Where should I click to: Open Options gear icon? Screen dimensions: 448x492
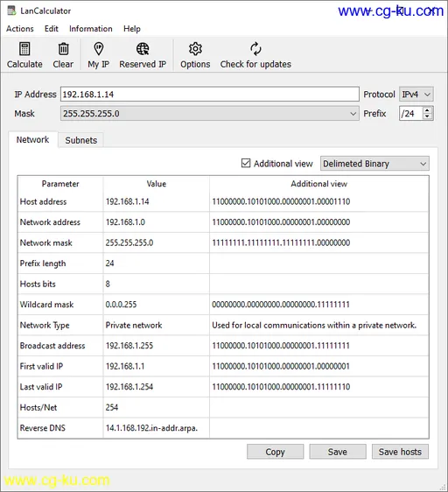(195, 49)
